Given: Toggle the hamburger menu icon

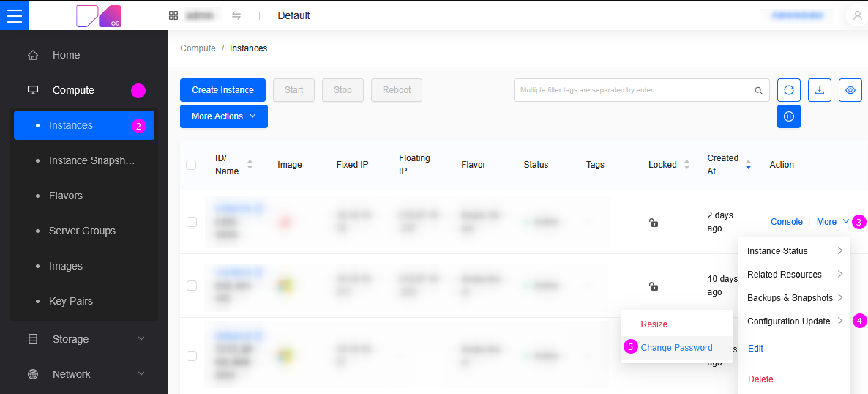Looking at the screenshot, I should click(15, 15).
